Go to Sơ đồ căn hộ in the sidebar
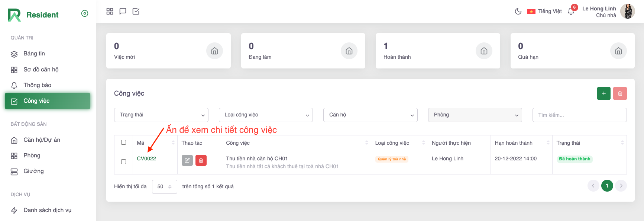The image size is (644, 221). (x=41, y=70)
